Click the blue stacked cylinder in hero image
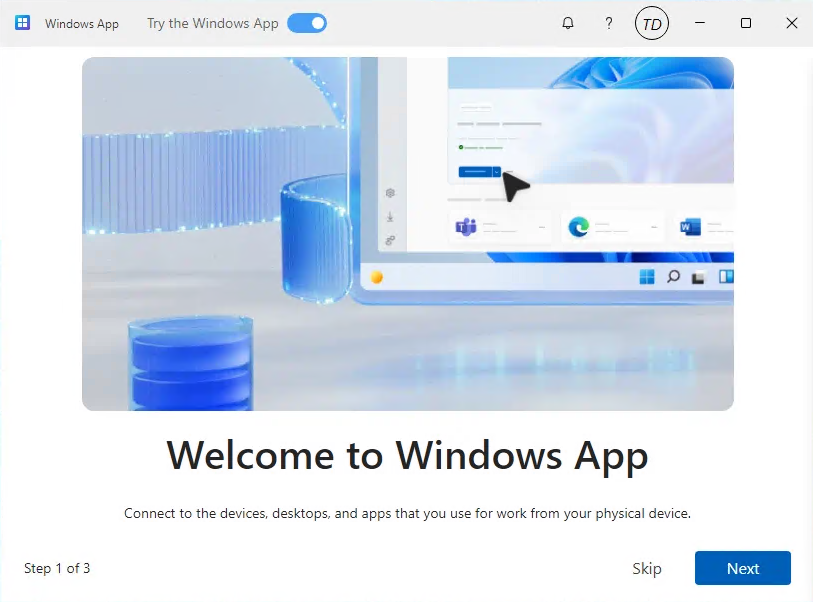 (x=188, y=365)
